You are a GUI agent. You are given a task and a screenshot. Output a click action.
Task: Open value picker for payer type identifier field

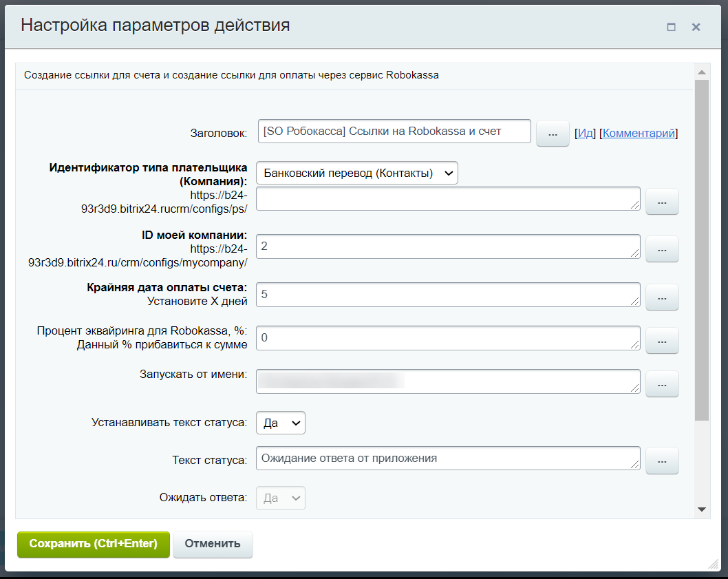pyautogui.click(x=661, y=201)
